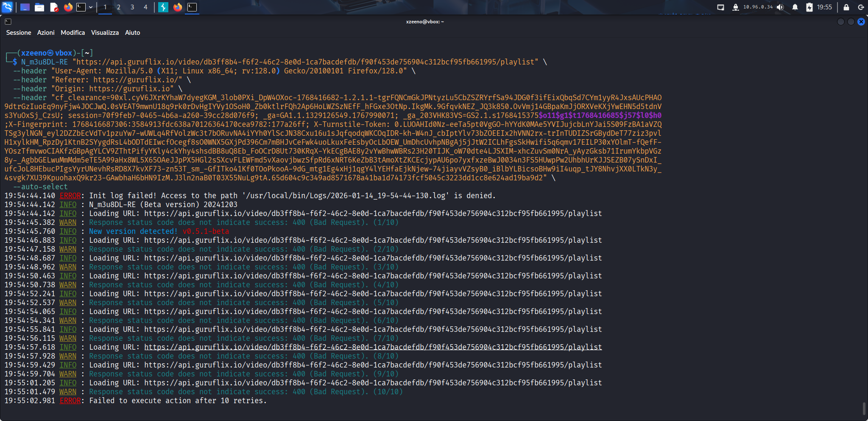Switch to workspace 4

tap(145, 7)
